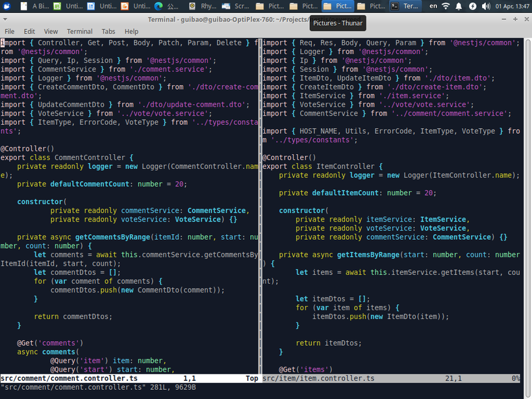Open the Edit menu
The width and height of the screenshot is (532, 399).
29,31
